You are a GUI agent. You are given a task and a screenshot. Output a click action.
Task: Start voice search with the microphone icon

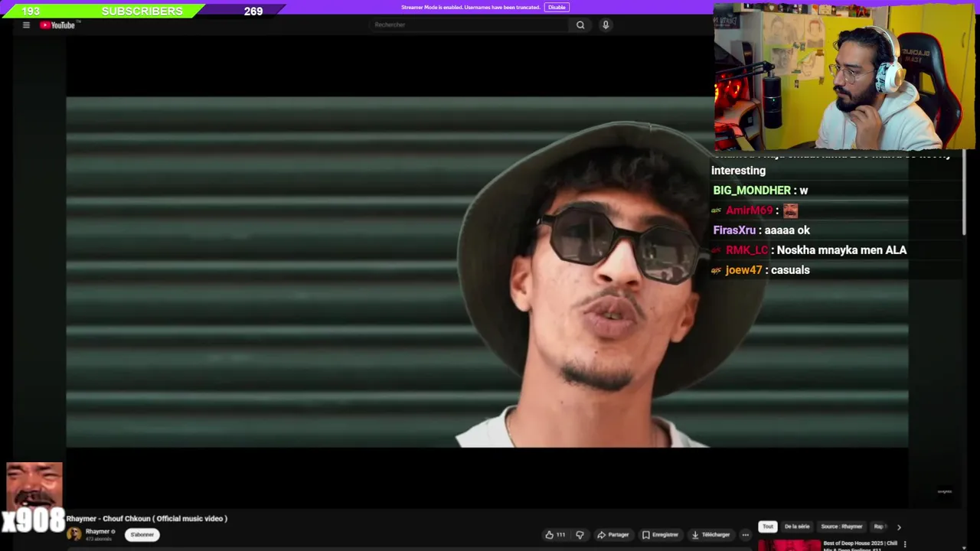pyautogui.click(x=606, y=25)
